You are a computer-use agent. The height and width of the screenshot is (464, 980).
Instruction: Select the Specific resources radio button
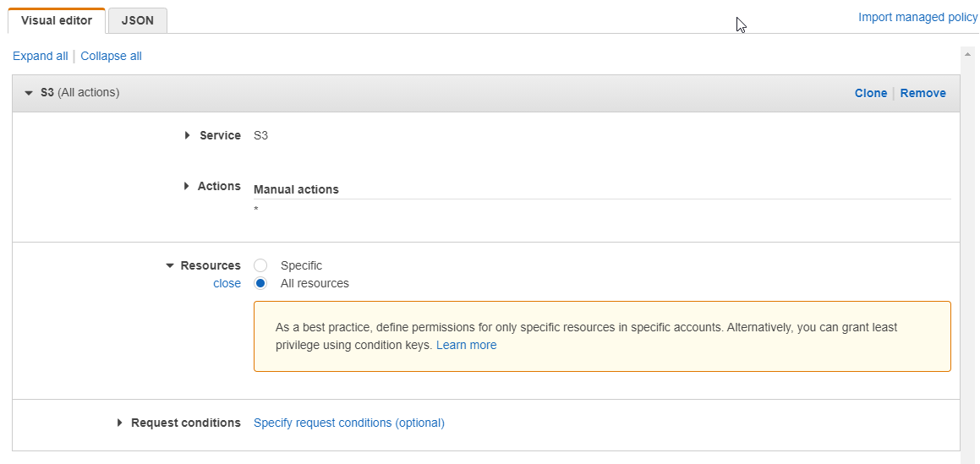click(260, 265)
